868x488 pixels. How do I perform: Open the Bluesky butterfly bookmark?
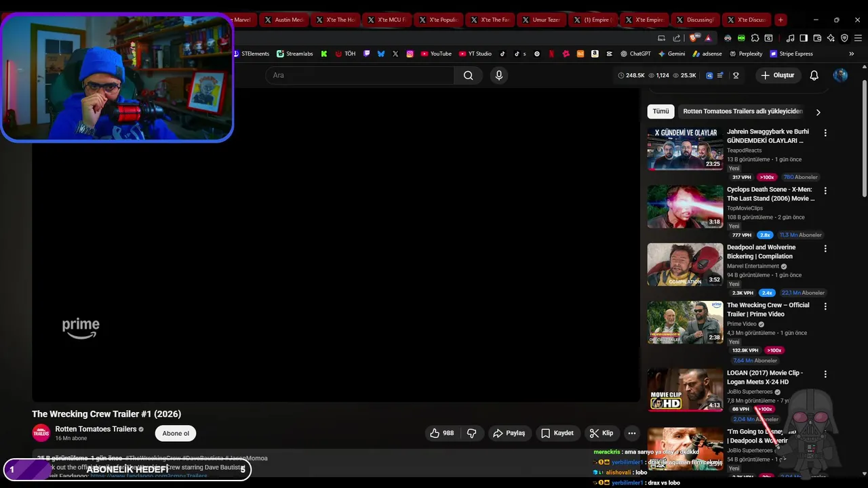[x=381, y=54]
